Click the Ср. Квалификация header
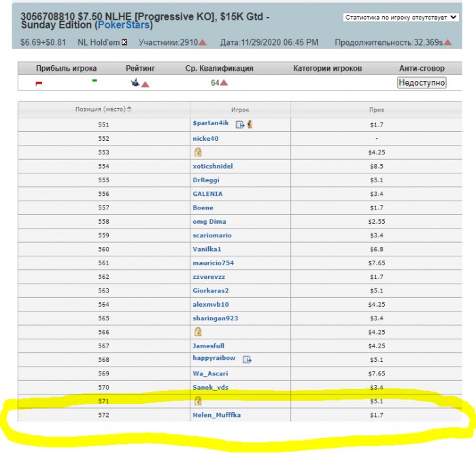Screen dimensions: 476x453 pyautogui.click(x=219, y=68)
